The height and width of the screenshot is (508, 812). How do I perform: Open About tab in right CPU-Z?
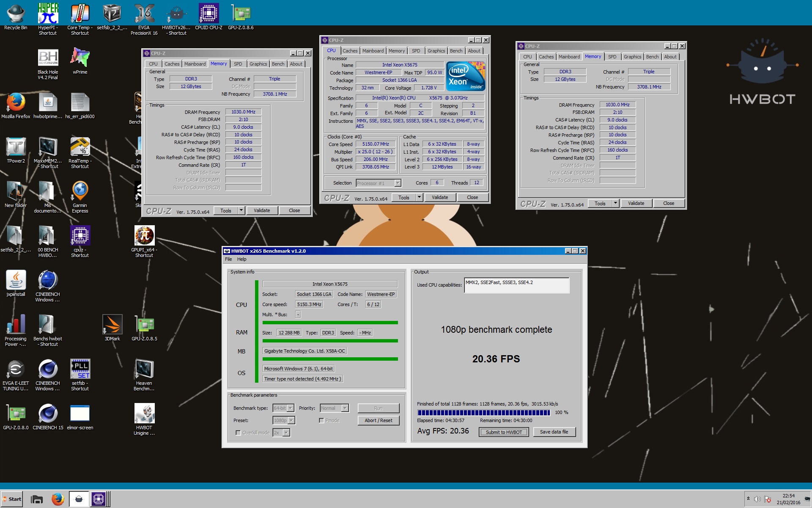[670, 57]
